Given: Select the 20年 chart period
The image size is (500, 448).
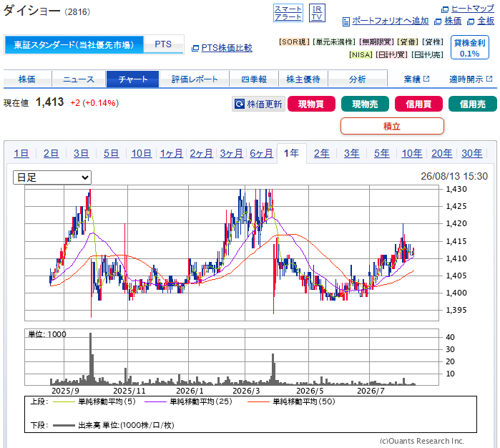Looking at the screenshot, I should (441, 153).
